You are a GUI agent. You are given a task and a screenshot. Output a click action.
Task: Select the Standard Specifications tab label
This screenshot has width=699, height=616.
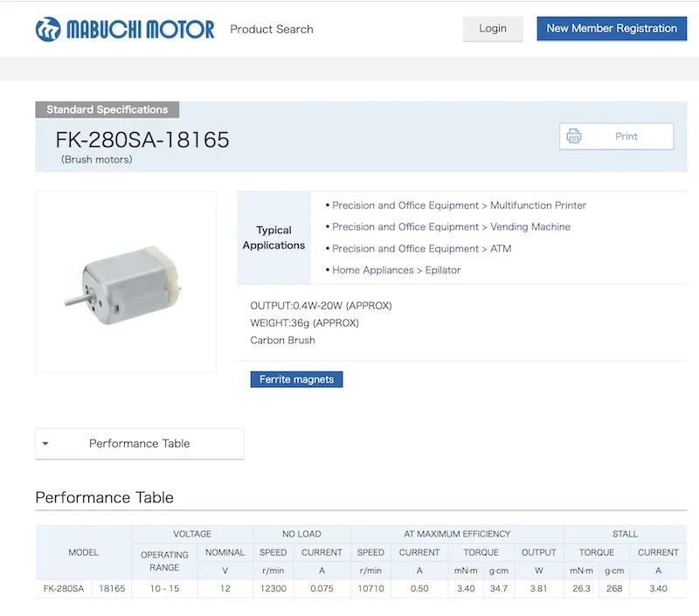coord(107,109)
